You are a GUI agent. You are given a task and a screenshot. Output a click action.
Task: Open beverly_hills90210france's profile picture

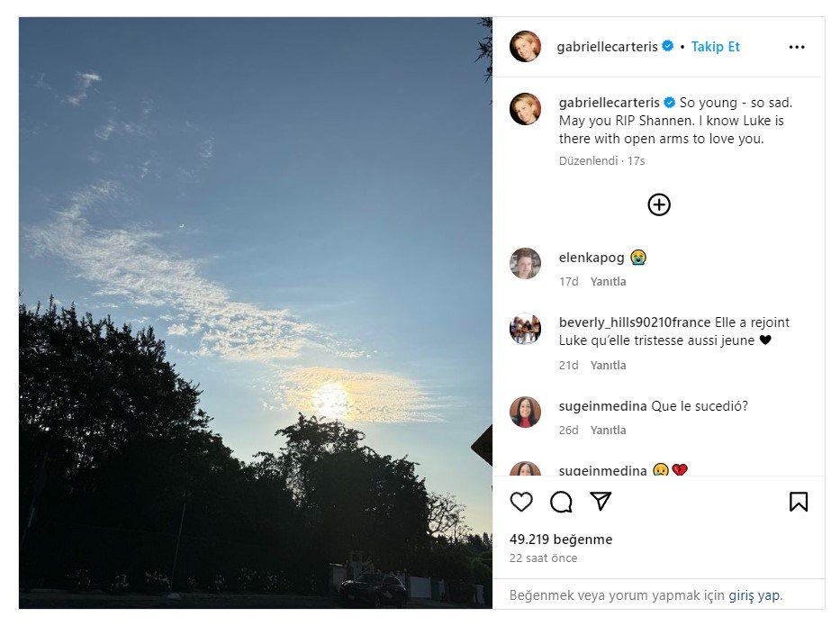coord(525,327)
